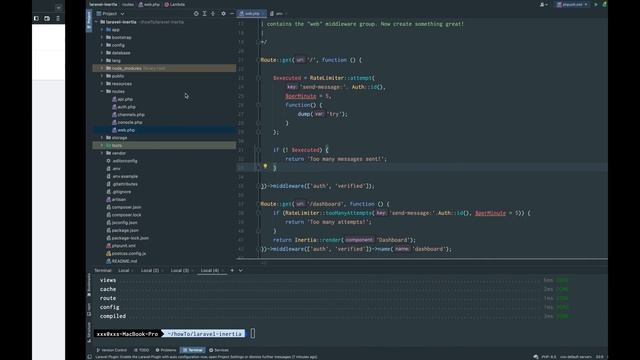
Task: Click first icon in left white window toolbar
Action: 36,18
